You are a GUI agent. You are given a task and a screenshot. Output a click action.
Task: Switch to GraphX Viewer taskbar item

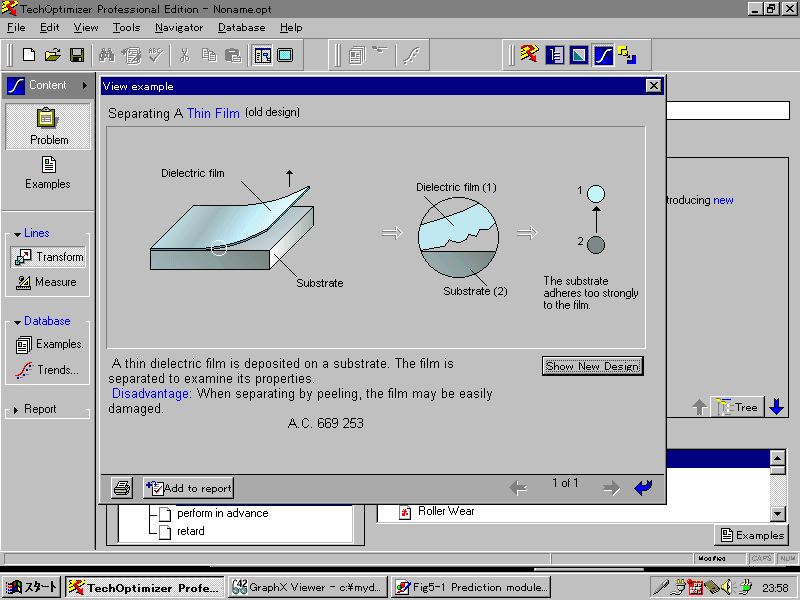click(308, 588)
